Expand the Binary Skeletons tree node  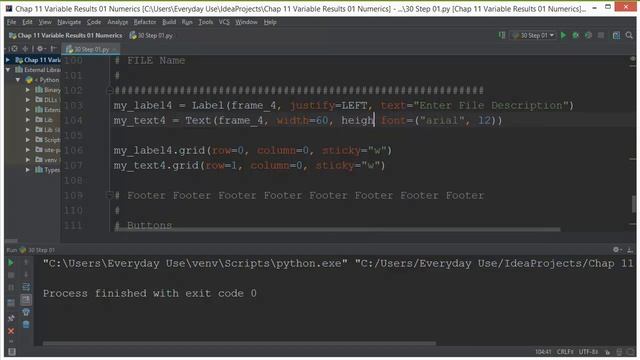click(x=28, y=90)
